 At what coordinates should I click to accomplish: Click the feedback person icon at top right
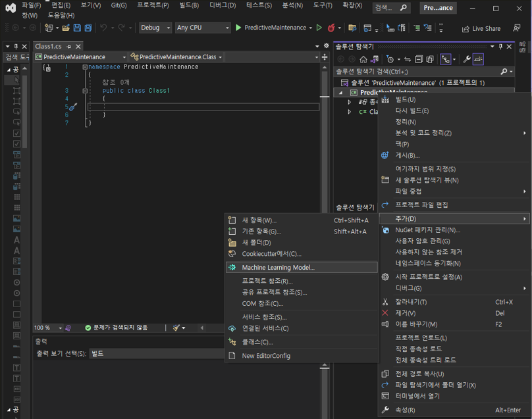pos(516,28)
